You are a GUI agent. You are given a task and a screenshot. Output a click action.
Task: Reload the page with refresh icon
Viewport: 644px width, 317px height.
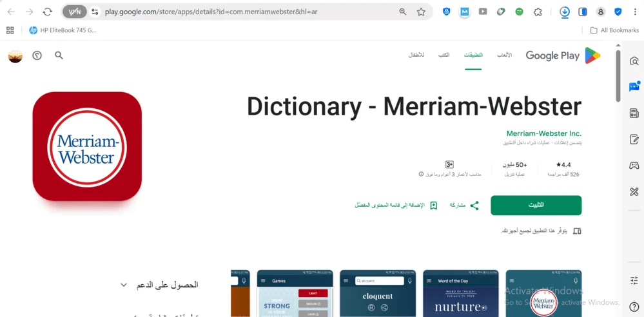coord(48,12)
